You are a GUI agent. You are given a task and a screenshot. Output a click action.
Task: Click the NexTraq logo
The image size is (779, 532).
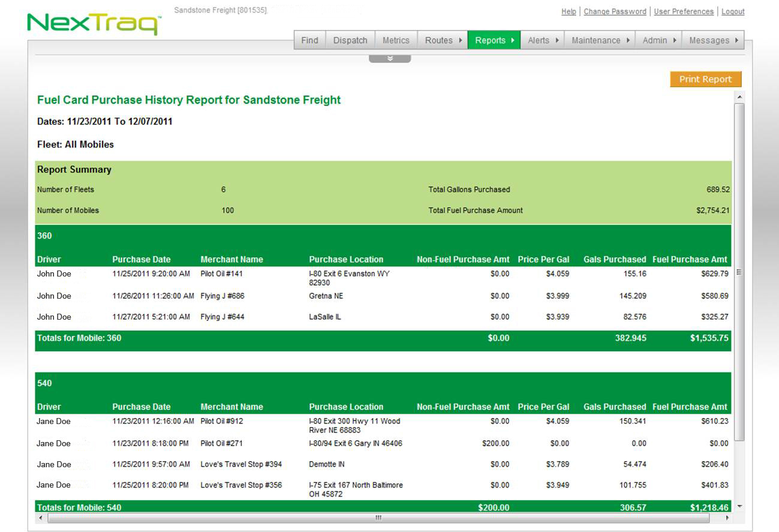[x=94, y=23]
